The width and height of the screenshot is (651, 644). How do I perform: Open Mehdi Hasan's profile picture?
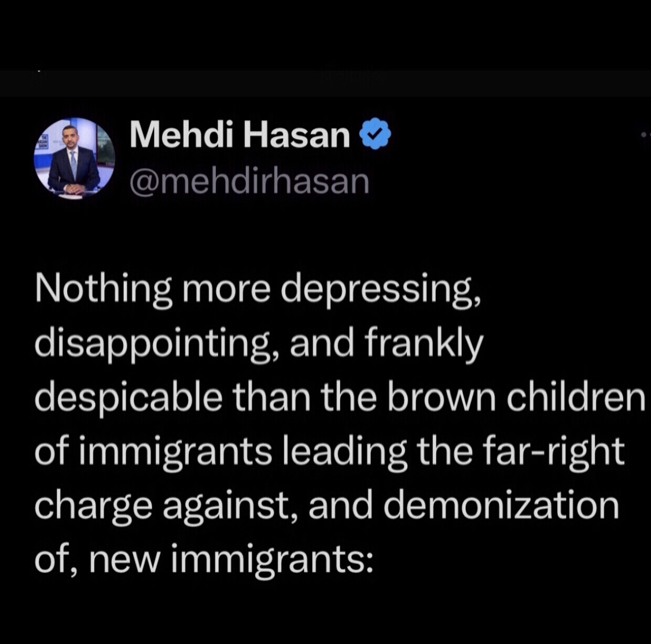(x=74, y=159)
